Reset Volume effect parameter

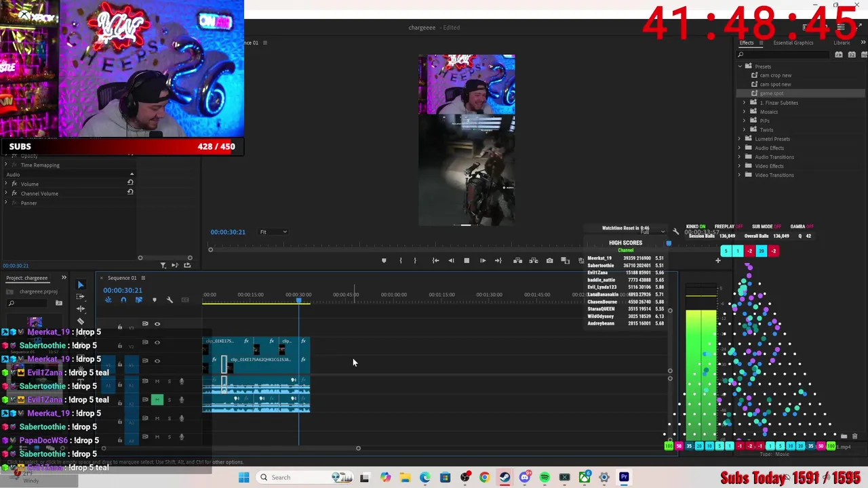point(130,182)
